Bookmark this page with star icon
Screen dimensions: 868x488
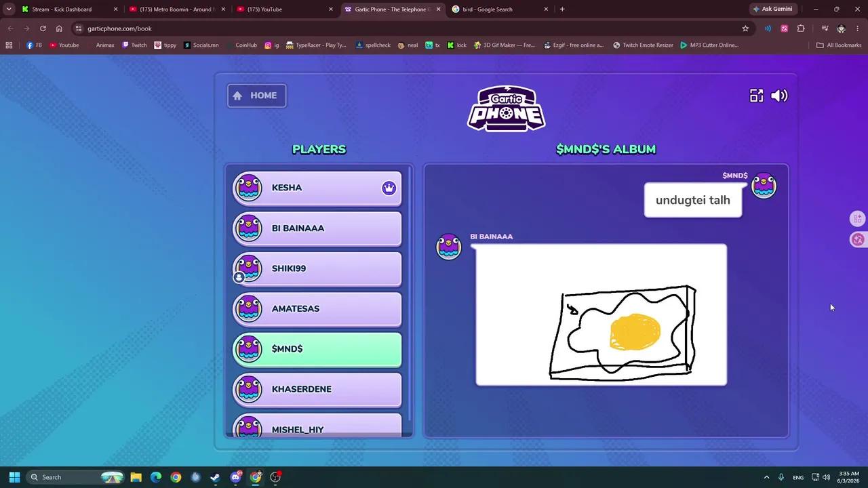pyautogui.click(x=745, y=28)
